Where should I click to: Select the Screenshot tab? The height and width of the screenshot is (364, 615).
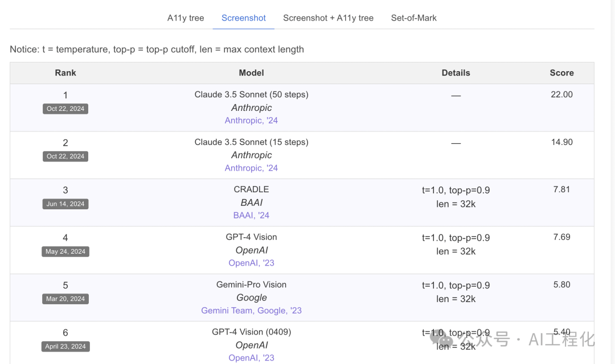coord(244,18)
